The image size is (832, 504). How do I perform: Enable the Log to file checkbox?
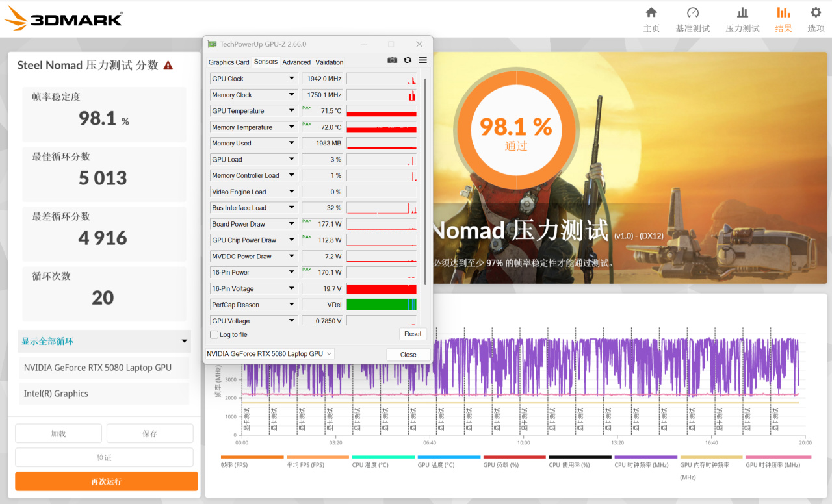pos(214,334)
